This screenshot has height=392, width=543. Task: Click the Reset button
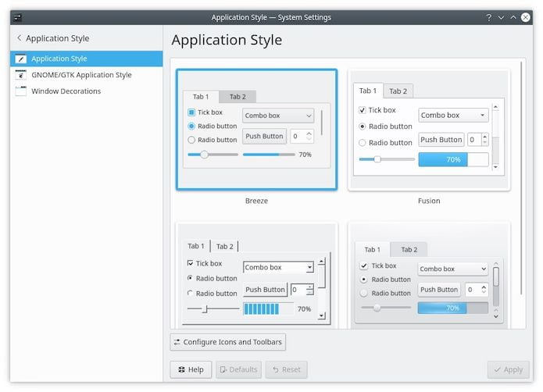287,369
